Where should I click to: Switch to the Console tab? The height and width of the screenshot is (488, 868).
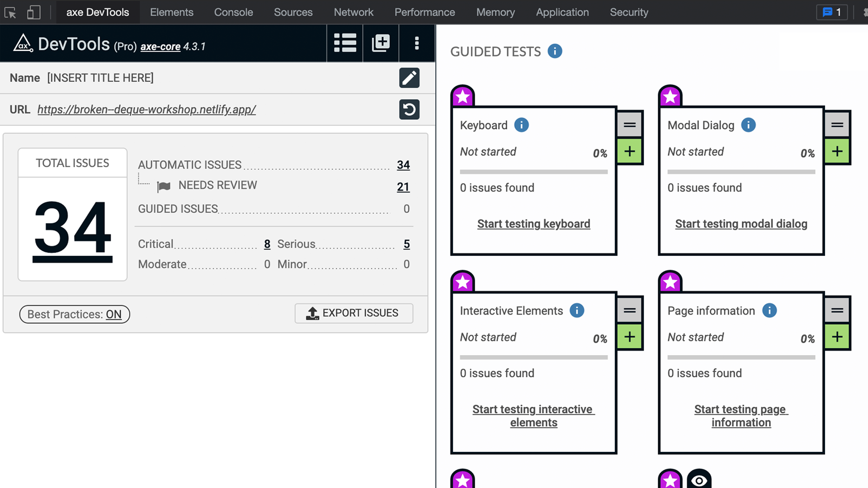point(233,12)
